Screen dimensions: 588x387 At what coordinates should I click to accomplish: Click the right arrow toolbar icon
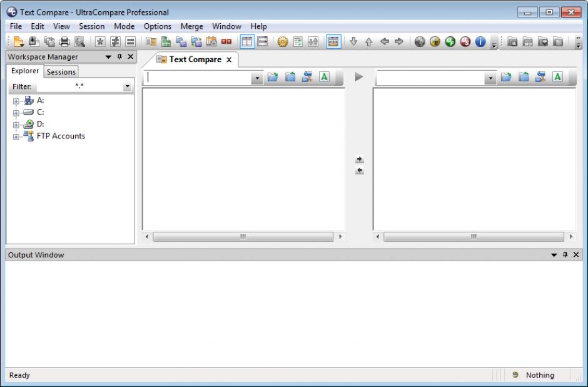coord(399,42)
